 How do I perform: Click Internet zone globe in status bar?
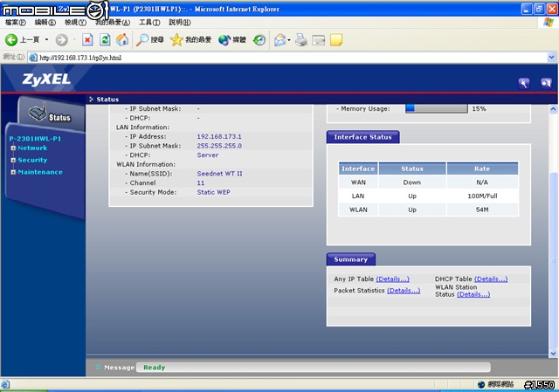pyautogui.click(x=481, y=384)
